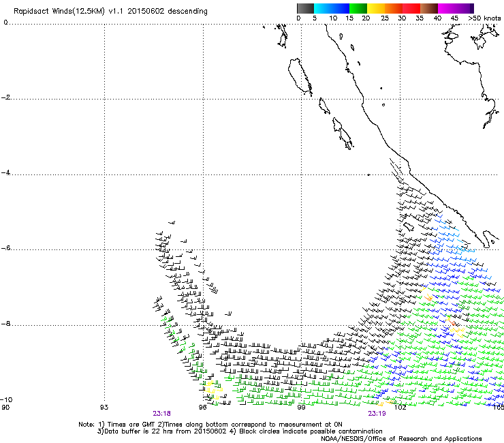Click the latitude label -2
This screenshot has height=443, width=504.
coord(6,97)
